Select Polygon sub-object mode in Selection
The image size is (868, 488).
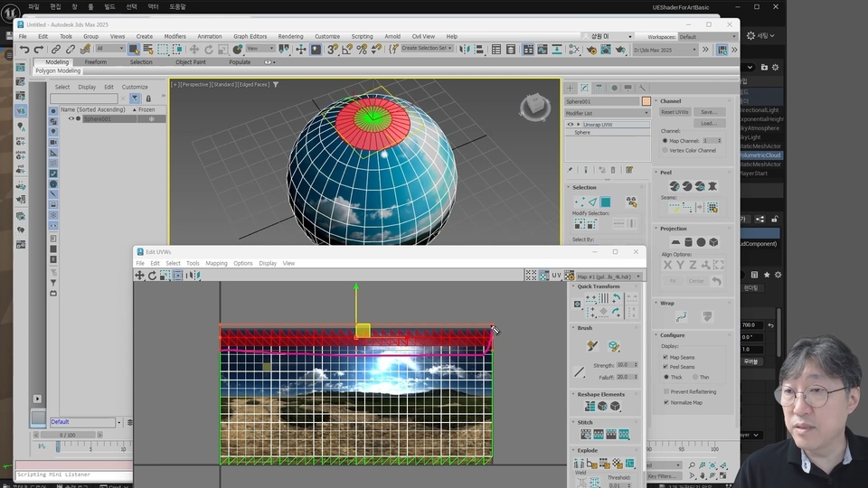[606, 202]
